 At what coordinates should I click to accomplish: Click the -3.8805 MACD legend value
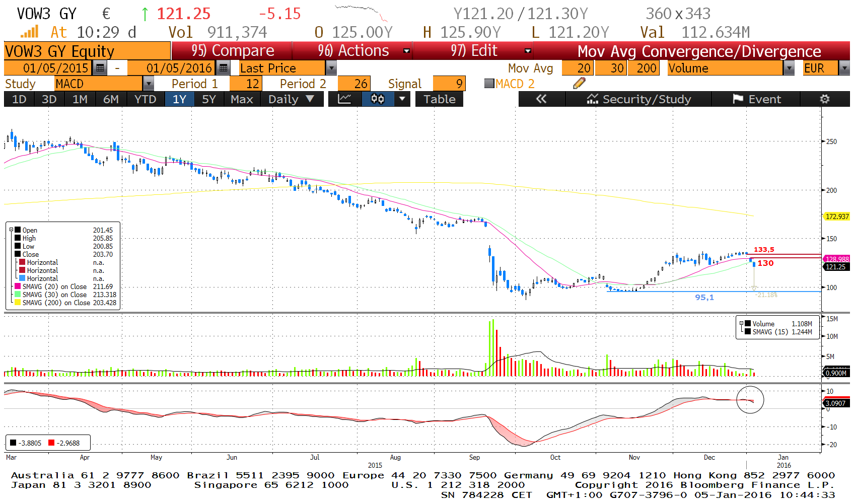coord(30,443)
